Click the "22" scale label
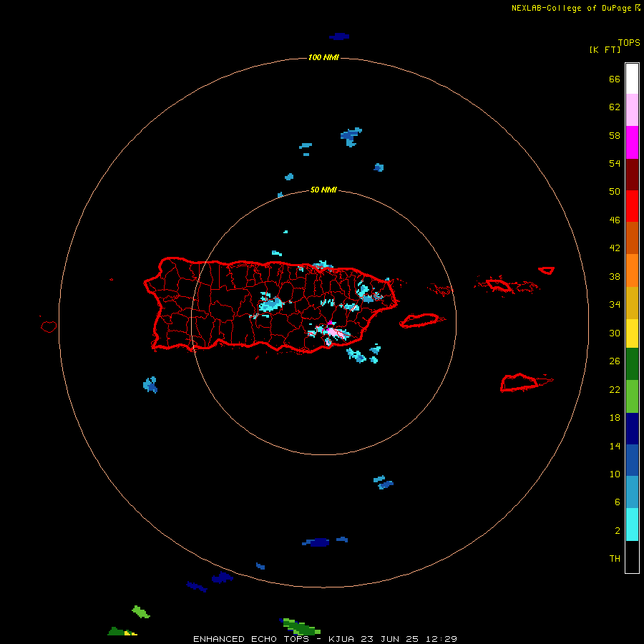This screenshot has width=644, height=644. [615, 390]
